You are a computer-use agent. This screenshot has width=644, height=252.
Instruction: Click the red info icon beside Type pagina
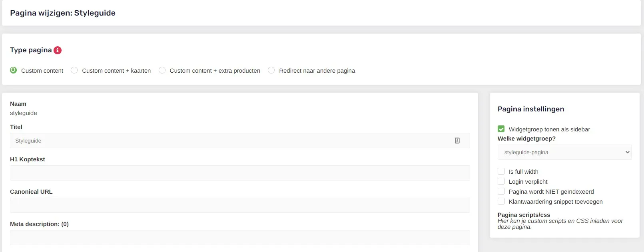click(x=58, y=50)
